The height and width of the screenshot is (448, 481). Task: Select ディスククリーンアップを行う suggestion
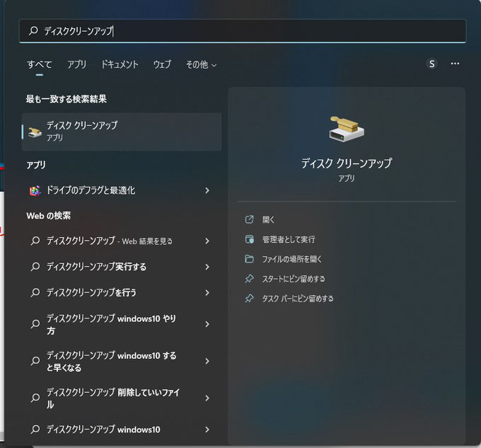click(122, 292)
